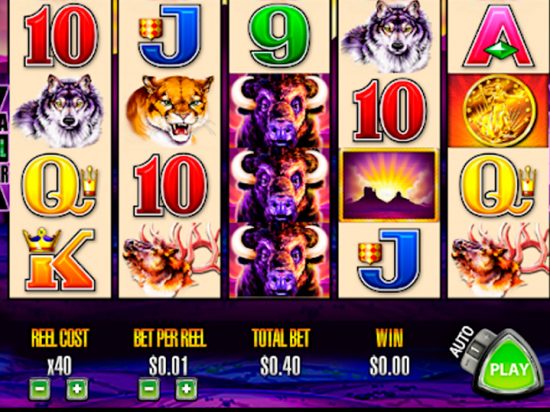Decrease reel cost with minus button
550x412 pixels.
[x=40, y=389]
